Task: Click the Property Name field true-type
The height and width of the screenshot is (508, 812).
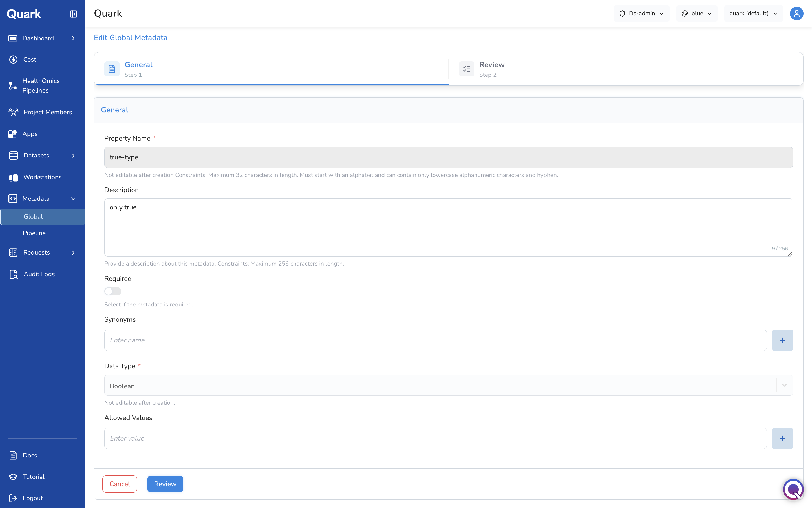Action: 448,157
